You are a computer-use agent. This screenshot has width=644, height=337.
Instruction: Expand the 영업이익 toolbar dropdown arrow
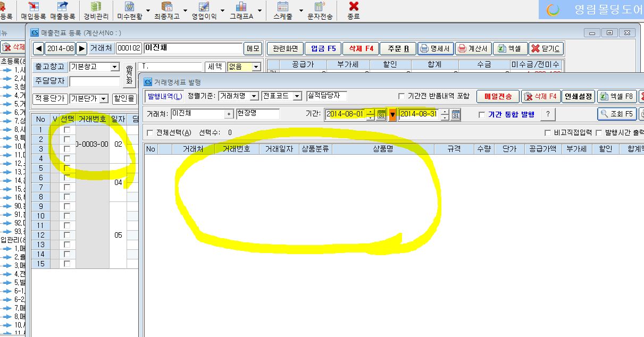coord(222,11)
